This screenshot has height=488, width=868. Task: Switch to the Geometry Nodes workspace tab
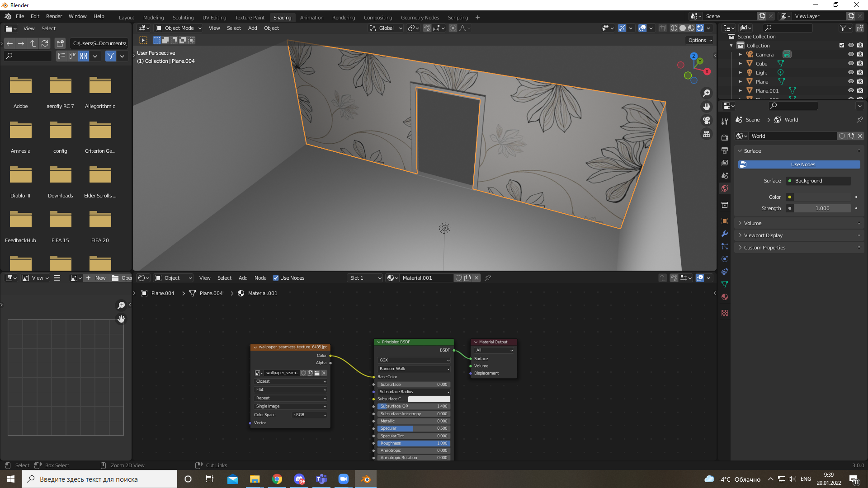tap(420, 18)
